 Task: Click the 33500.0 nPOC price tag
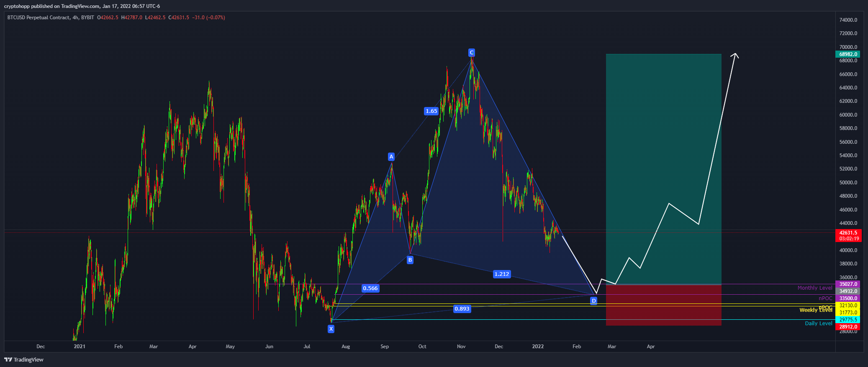[x=847, y=298]
